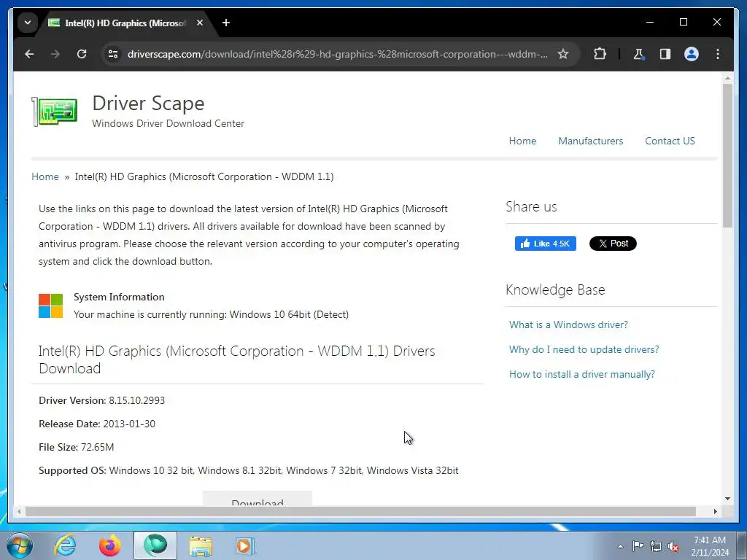The image size is (747, 560).
Task: View site information icon in address bar
Action: tap(113, 54)
